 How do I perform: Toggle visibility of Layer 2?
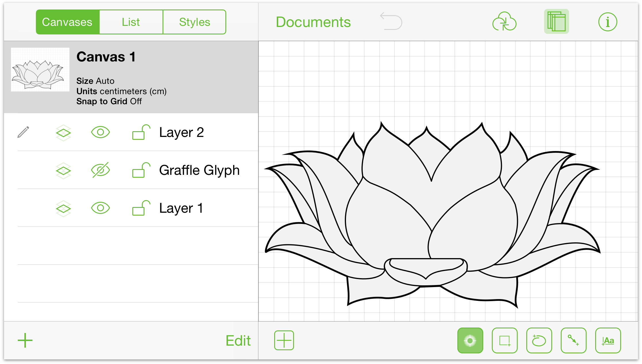pos(100,132)
